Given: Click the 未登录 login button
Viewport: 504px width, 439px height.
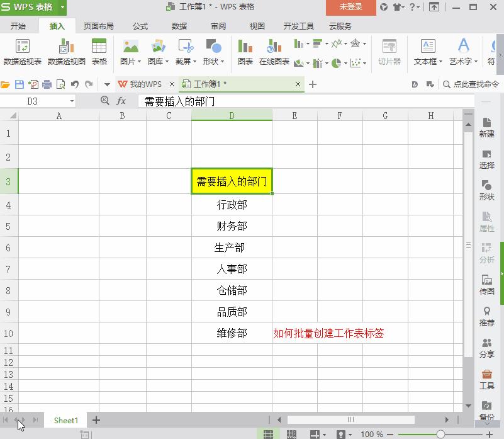Looking at the screenshot, I should point(350,8).
